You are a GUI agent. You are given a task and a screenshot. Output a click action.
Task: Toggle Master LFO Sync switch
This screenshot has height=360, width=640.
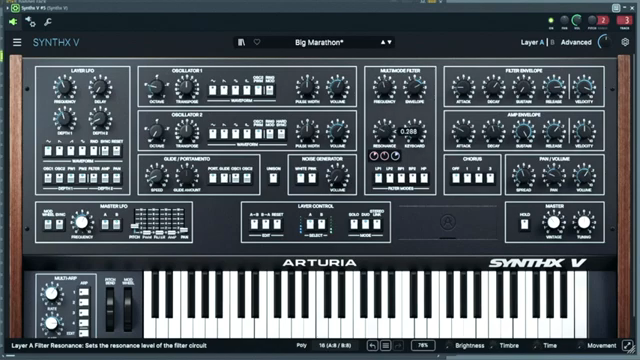60,224
